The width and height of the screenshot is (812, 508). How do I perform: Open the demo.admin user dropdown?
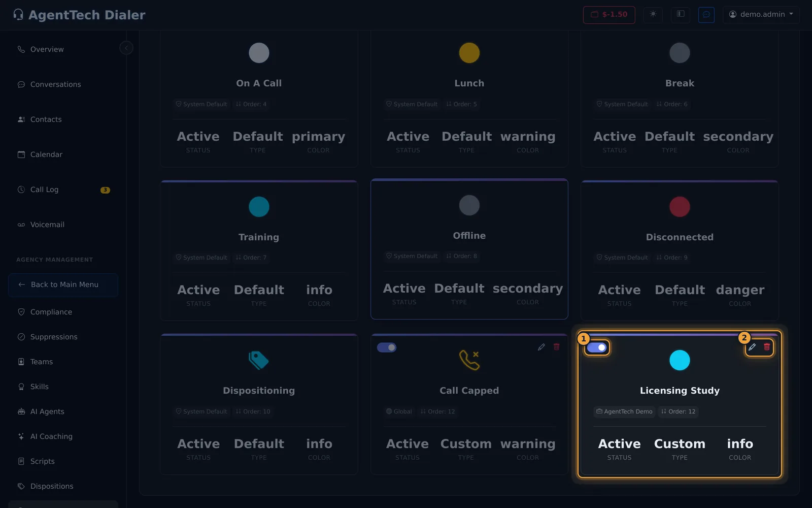pos(761,14)
